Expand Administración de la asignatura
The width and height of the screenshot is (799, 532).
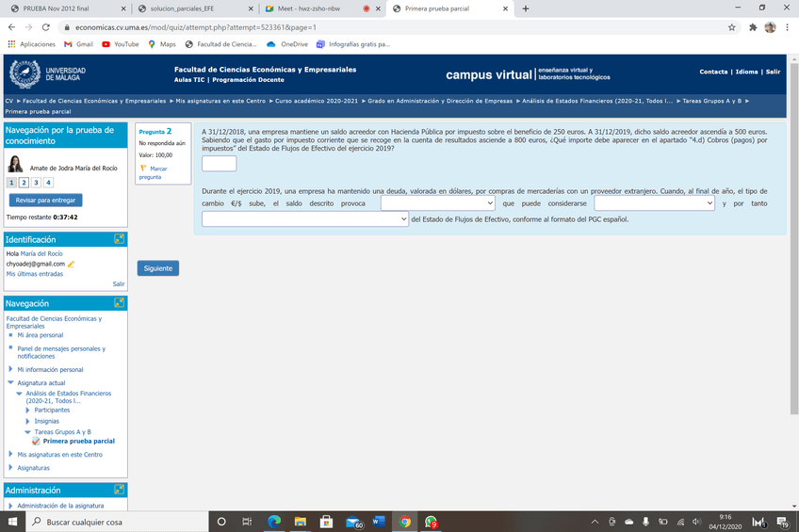(10, 506)
